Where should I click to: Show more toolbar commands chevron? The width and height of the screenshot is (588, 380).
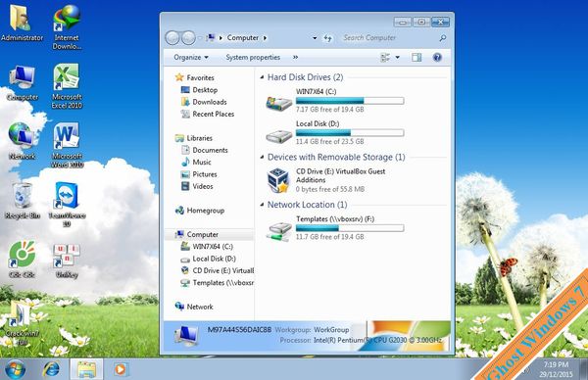click(x=296, y=58)
